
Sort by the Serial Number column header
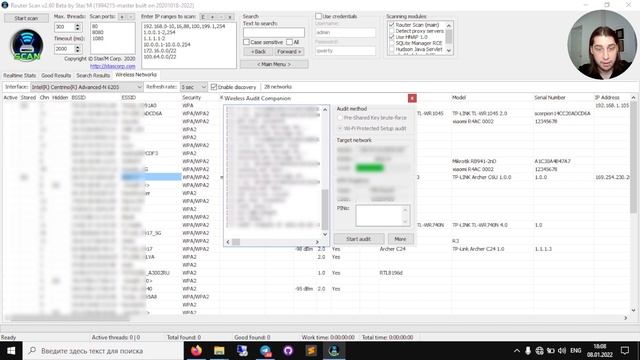pyautogui.click(x=550, y=98)
